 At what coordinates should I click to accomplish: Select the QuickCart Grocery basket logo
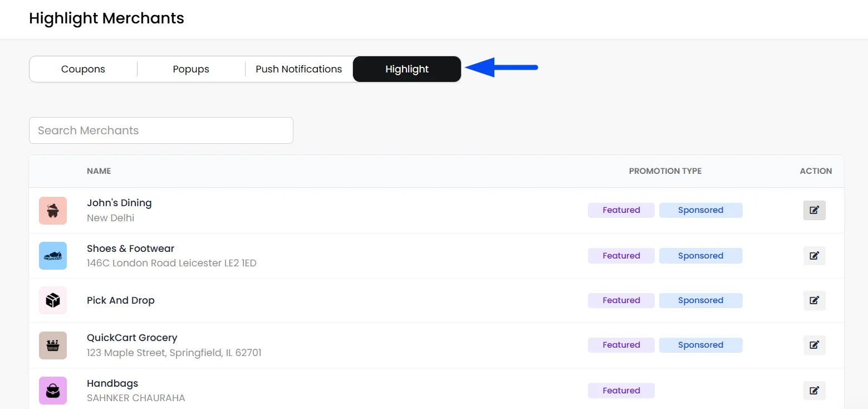(53, 345)
